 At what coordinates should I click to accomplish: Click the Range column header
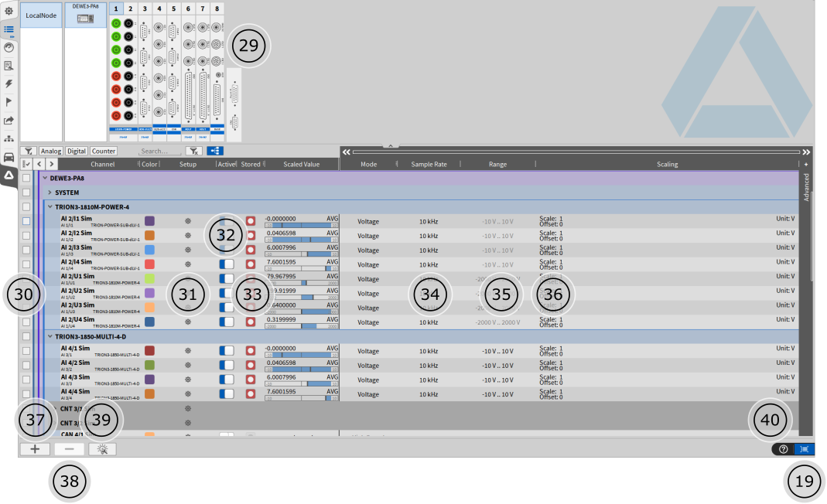coord(497,165)
